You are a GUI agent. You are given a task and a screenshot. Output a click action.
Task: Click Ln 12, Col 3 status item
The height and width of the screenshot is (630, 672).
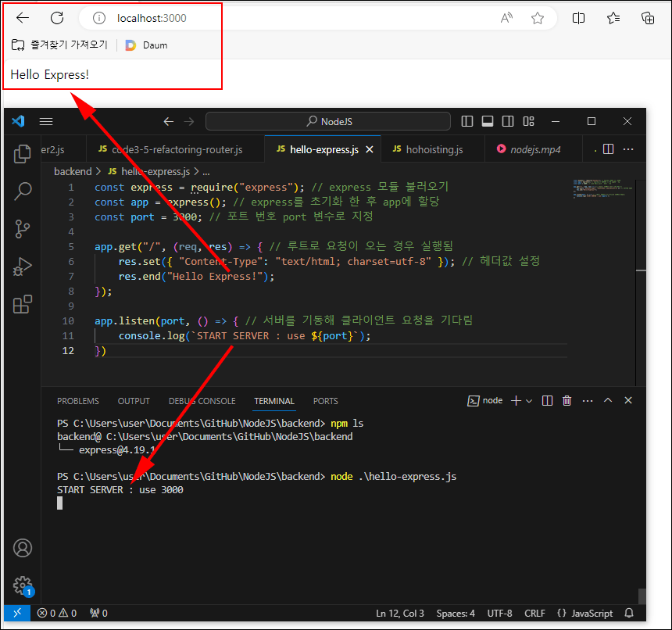(x=400, y=614)
